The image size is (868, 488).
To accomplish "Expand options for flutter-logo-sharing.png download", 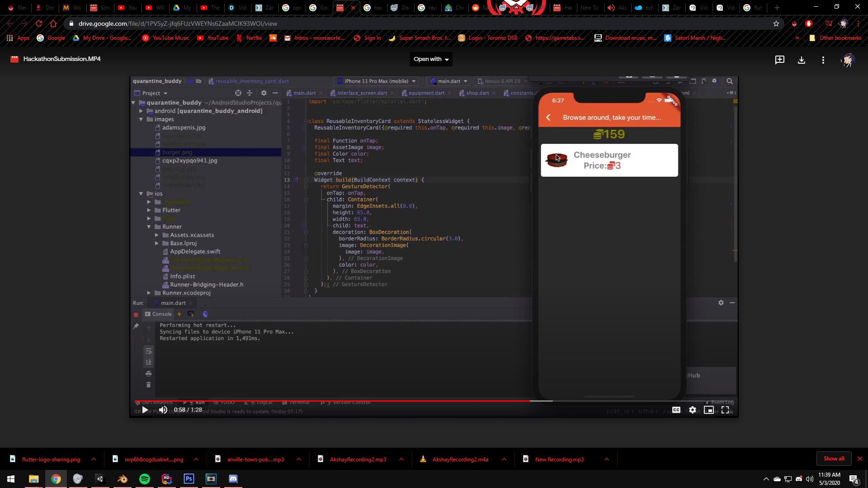I will point(94,459).
